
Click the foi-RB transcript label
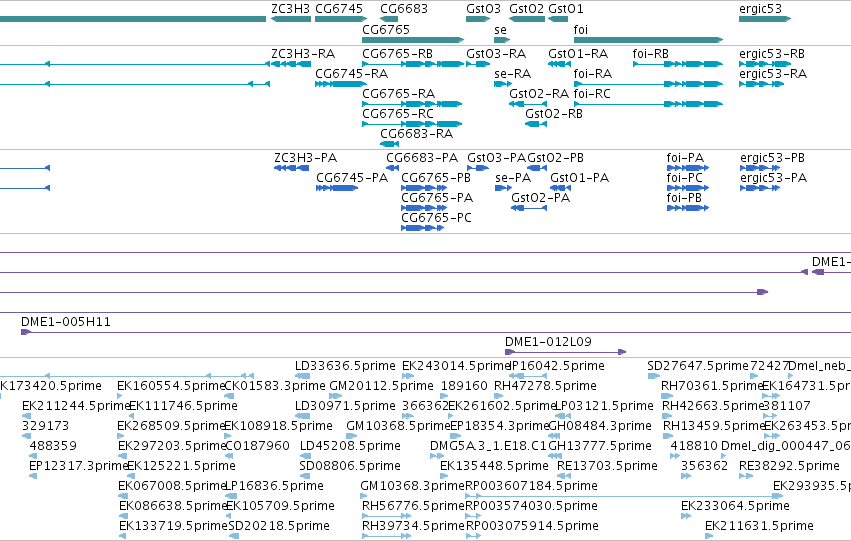pyautogui.click(x=650, y=54)
